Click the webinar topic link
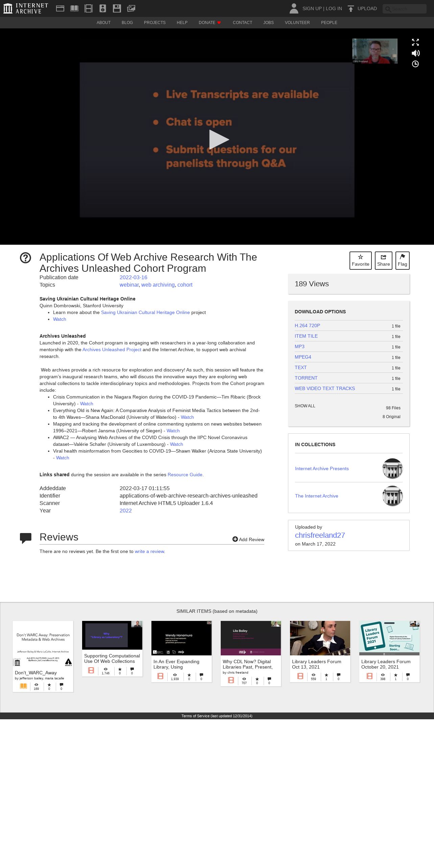Viewport: 434px width, 868px height. coord(129,285)
